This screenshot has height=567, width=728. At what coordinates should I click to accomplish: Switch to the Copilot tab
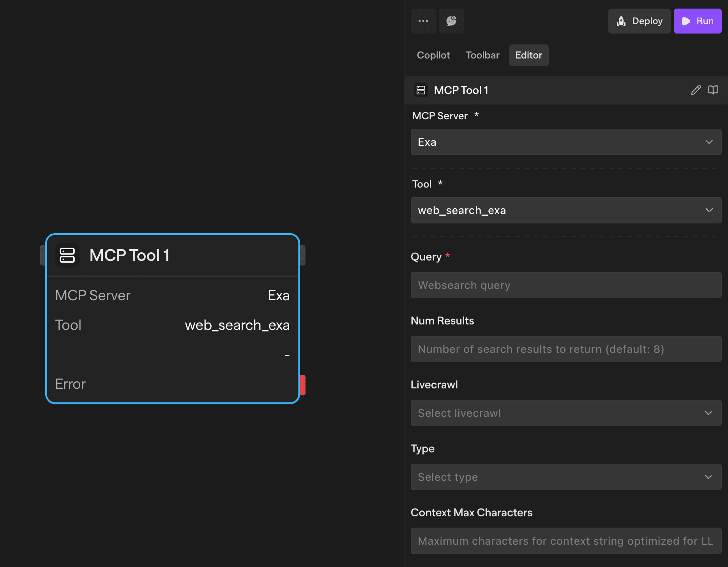(433, 55)
